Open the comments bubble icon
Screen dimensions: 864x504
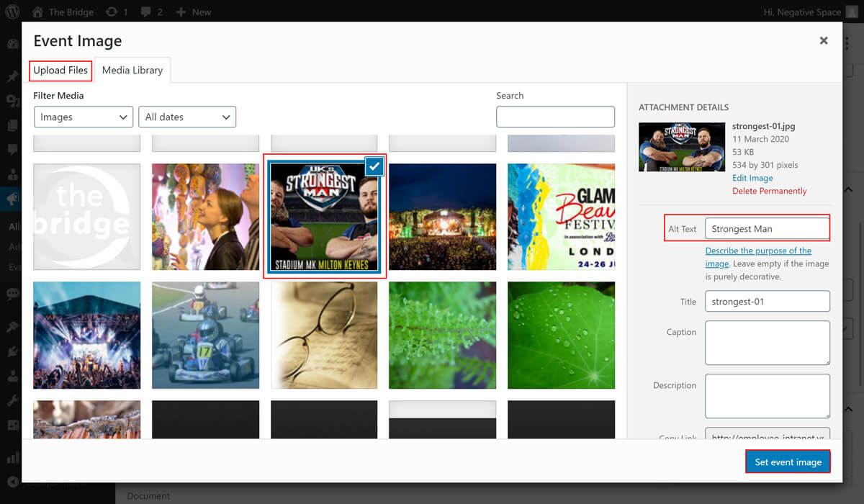pos(147,12)
